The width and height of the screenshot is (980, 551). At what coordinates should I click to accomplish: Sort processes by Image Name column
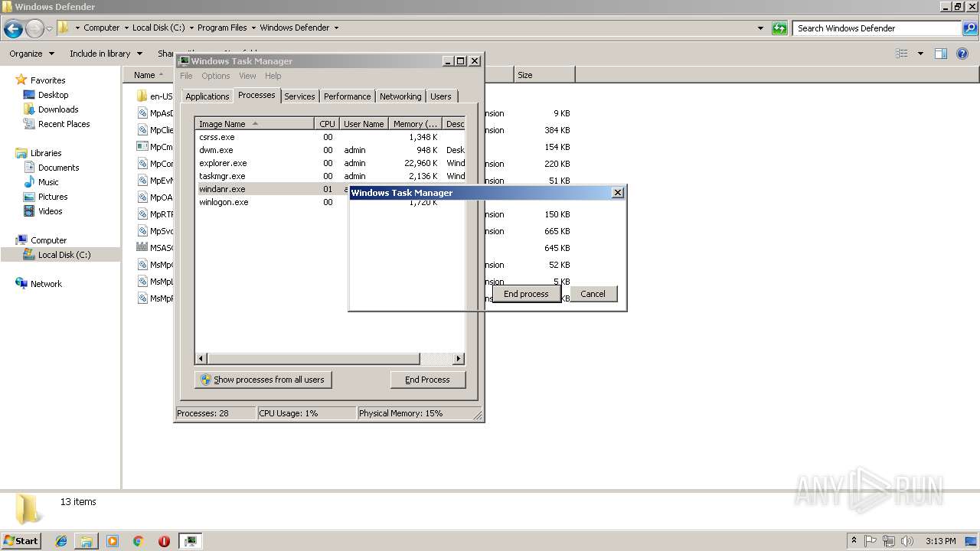coord(254,124)
